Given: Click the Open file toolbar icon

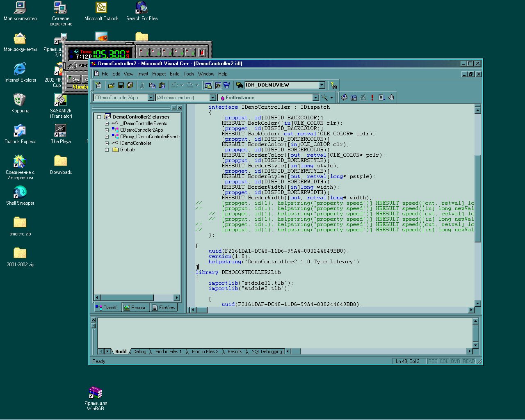Looking at the screenshot, I should (x=111, y=85).
